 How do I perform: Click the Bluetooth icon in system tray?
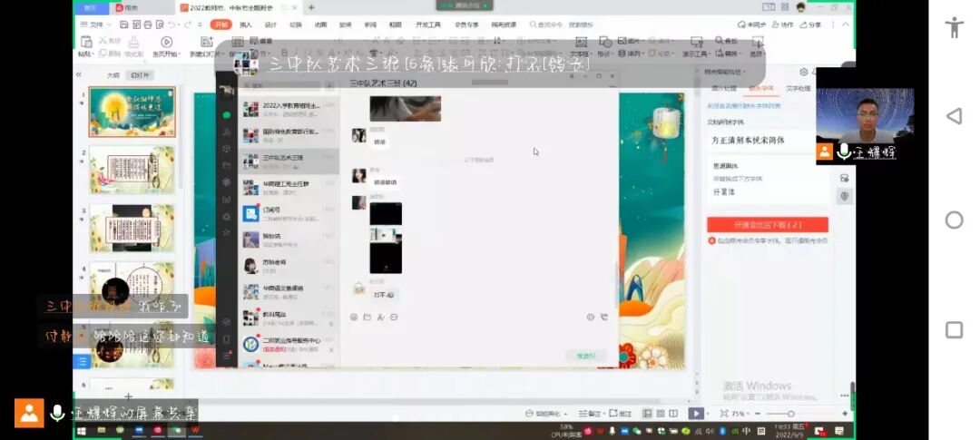click(x=722, y=431)
